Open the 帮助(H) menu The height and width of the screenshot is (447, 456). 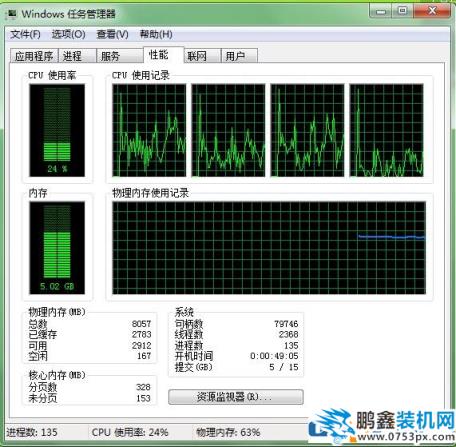tap(156, 34)
